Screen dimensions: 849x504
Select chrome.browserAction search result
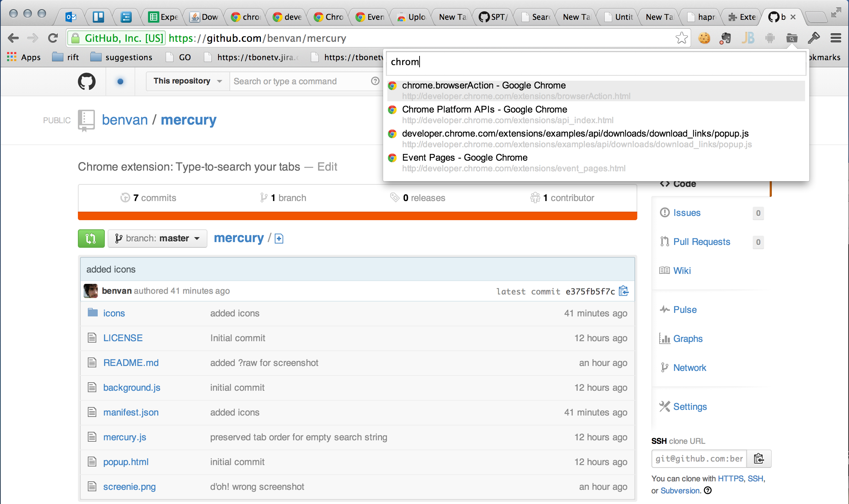pos(596,91)
